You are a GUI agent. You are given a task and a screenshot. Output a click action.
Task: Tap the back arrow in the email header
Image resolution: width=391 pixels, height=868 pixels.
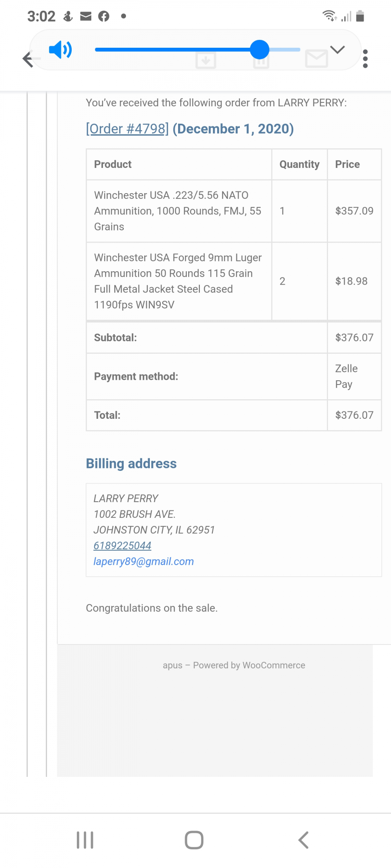click(x=28, y=59)
